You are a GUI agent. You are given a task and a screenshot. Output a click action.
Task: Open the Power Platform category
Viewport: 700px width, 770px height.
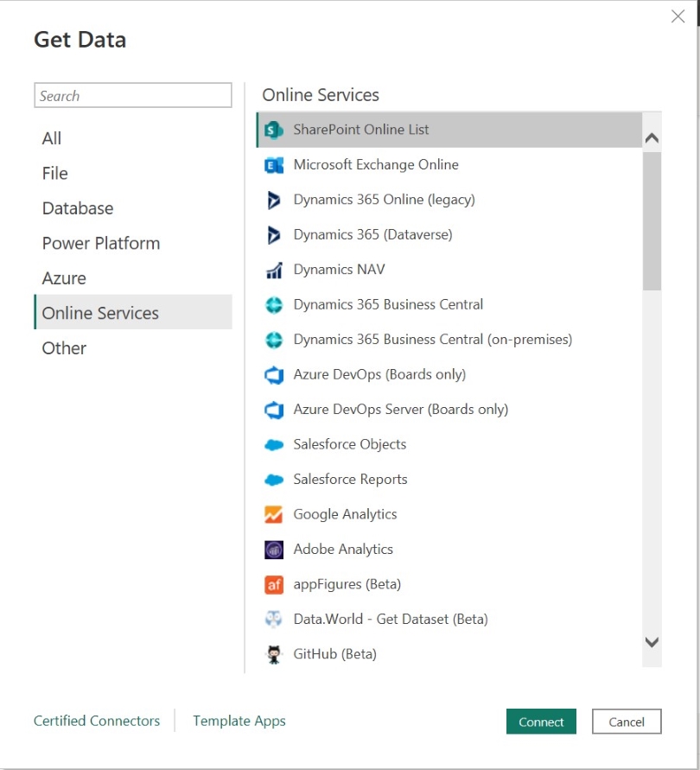100,243
